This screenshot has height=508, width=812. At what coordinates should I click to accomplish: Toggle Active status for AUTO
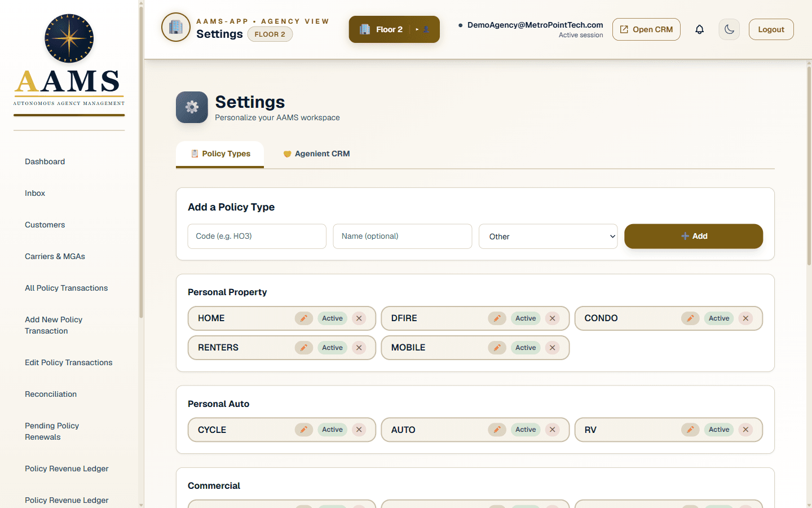[526, 430]
